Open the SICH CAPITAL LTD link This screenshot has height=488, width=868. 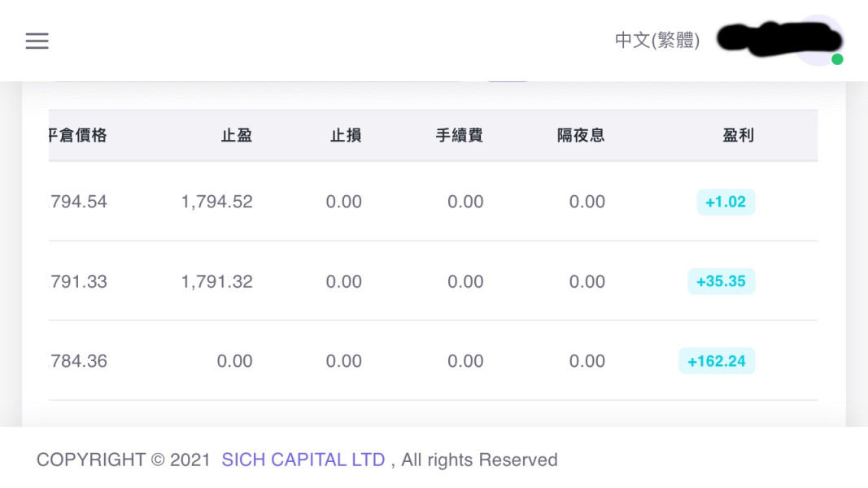click(303, 460)
